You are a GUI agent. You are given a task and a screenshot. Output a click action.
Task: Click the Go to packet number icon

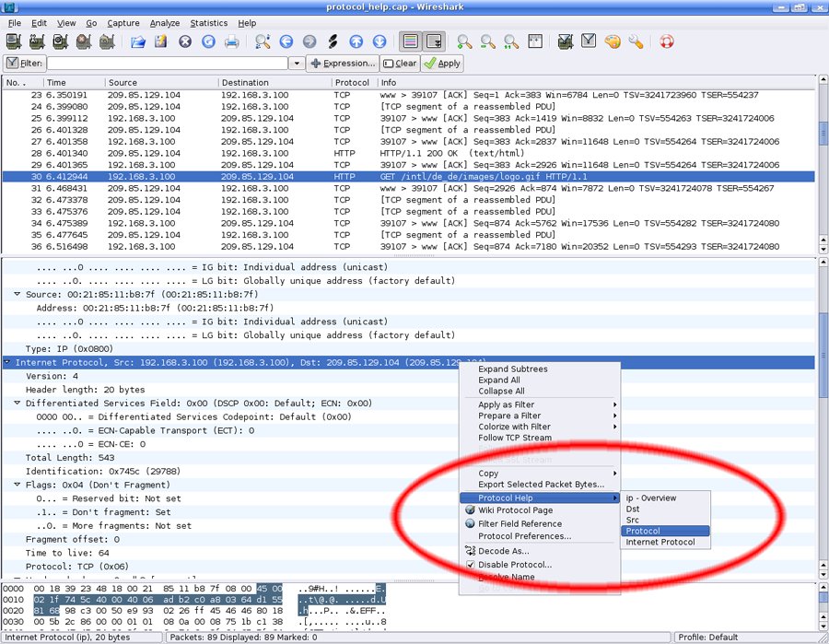(x=333, y=41)
